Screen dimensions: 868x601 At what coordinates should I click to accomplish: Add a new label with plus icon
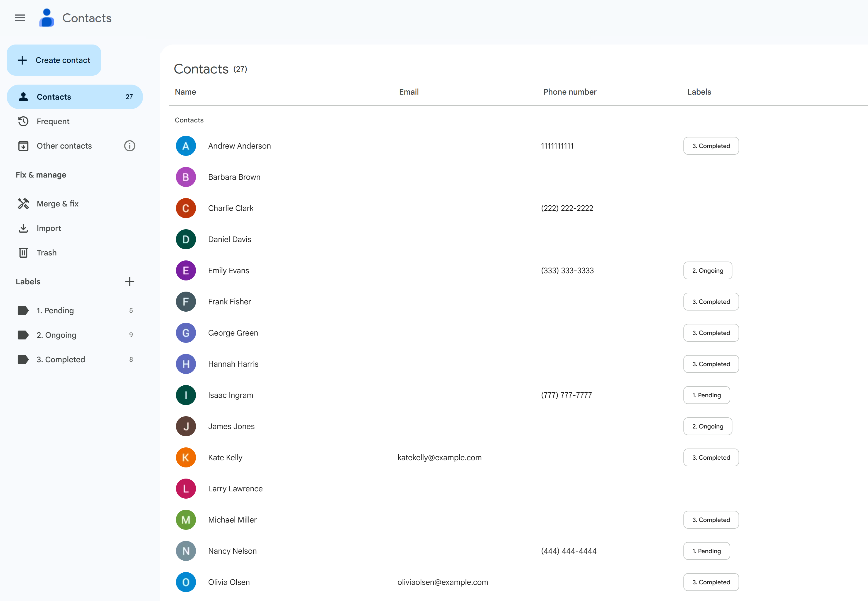(130, 282)
